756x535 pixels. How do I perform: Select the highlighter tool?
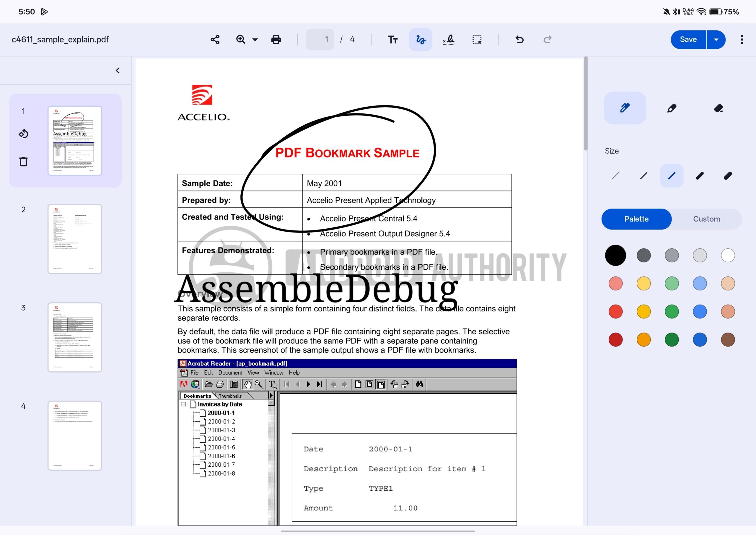[x=671, y=108]
